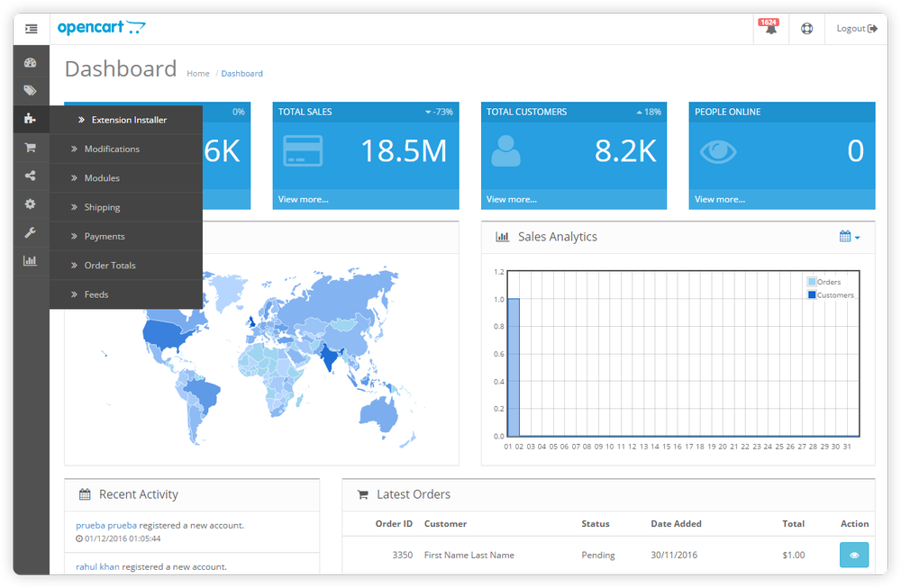Click Dashboard breadcrumb link
The width and height of the screenshot is (901, 588).
click(241, 74)
